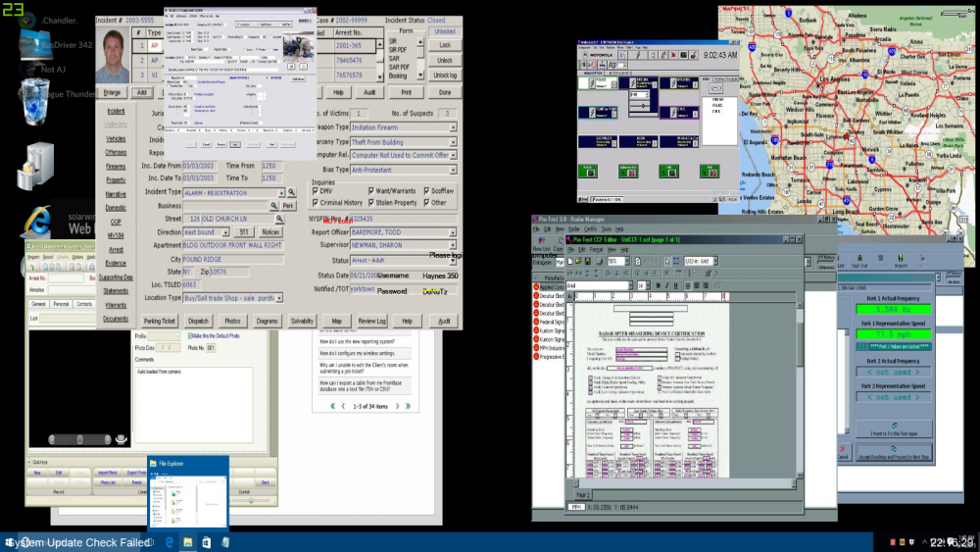
Task: Open the file cabinet desktop icon
Action: (x=35, y=166)
